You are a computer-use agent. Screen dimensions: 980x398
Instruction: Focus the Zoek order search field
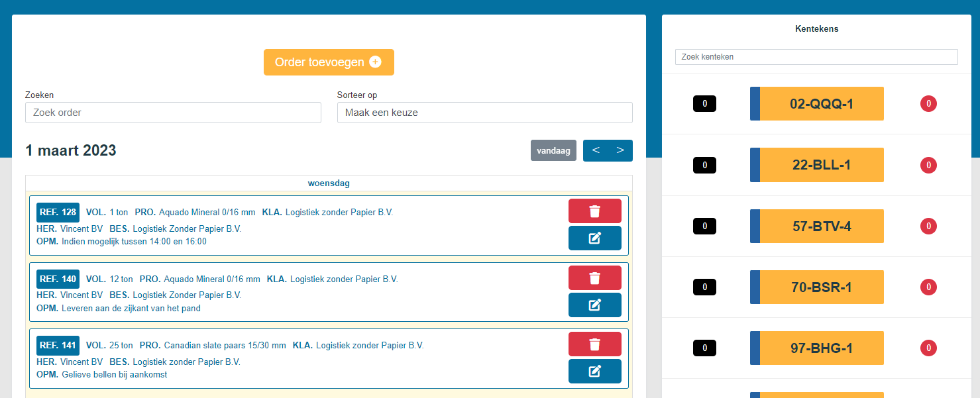click(x=173, y=113)
